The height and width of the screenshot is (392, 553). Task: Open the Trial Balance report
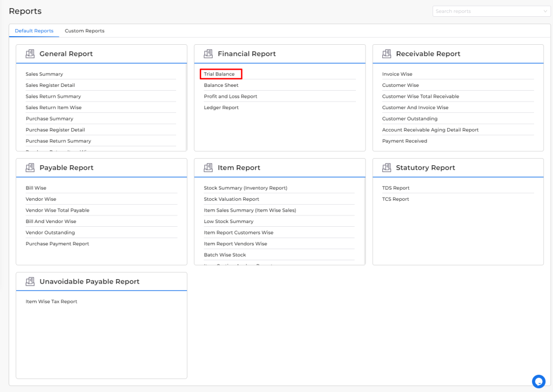point(219,74)
